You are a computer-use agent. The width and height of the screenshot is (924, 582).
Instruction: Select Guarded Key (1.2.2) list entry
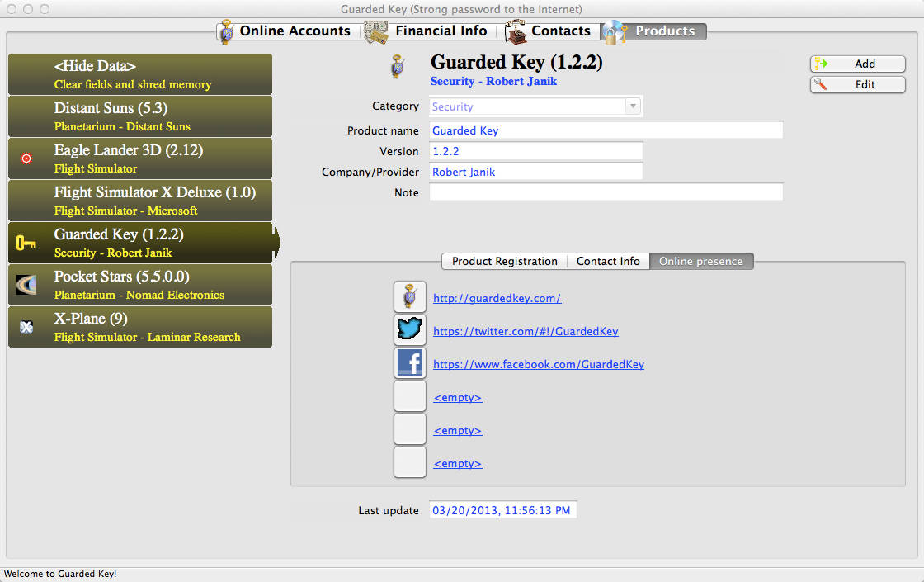tap(140, 243)
